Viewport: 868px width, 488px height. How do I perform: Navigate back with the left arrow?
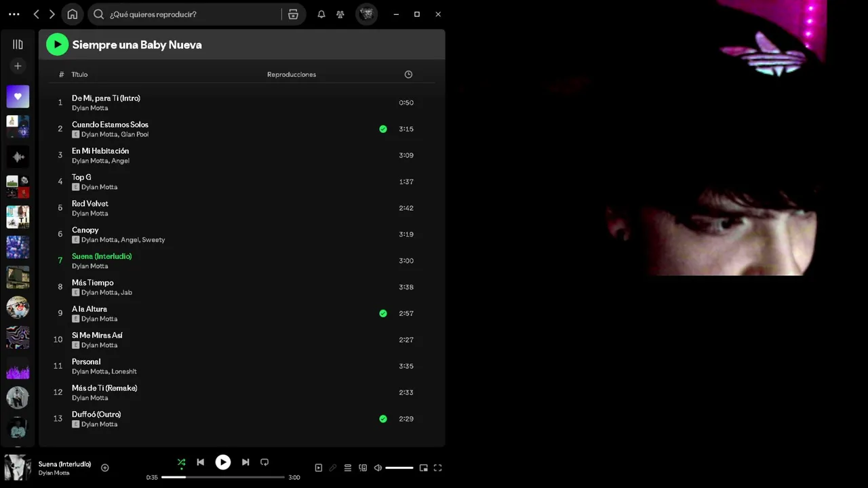tap(37, 14)
